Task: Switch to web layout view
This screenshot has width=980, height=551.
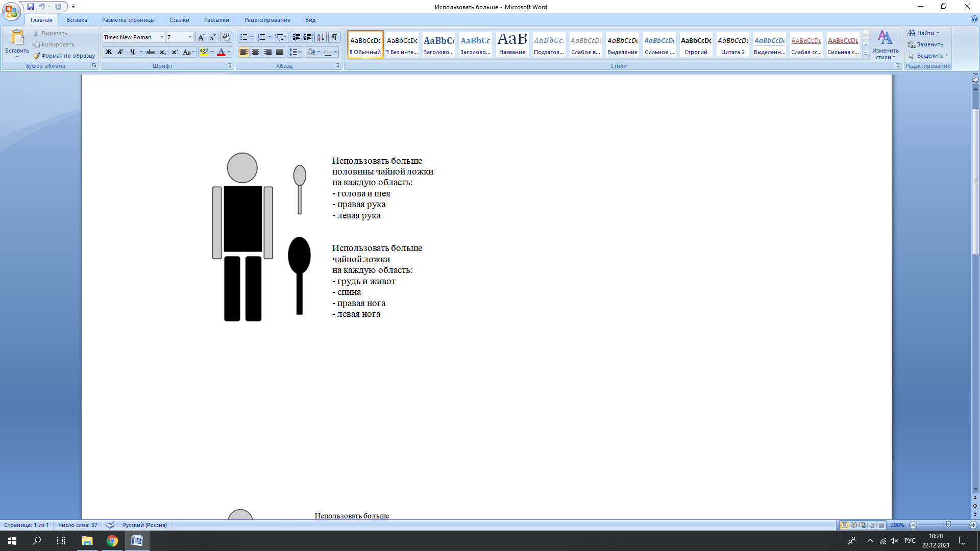Action: tap(863, 525)
